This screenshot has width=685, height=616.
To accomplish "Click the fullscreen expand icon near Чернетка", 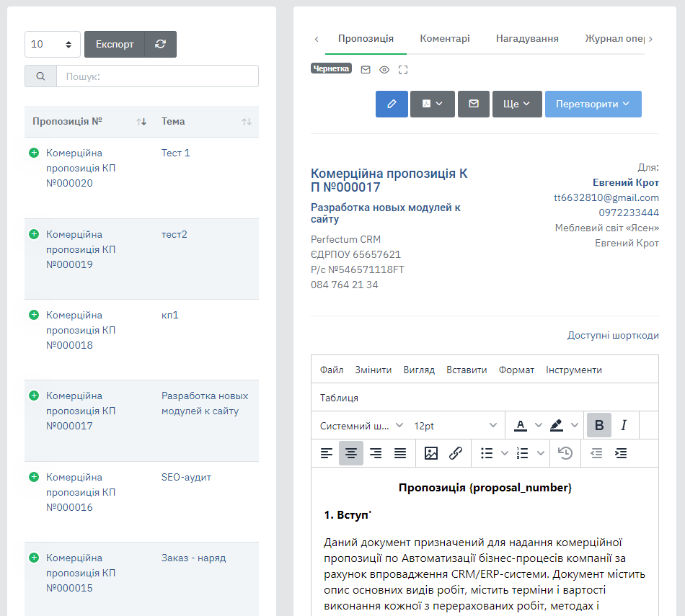I will coord(403,70).
